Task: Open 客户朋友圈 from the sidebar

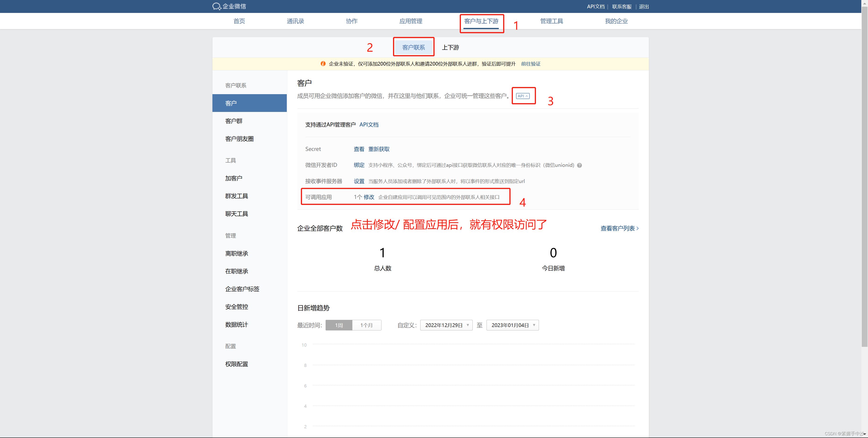Action: tap(239, 139)
